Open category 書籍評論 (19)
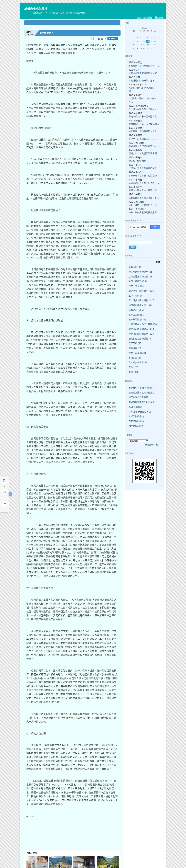The width and height of the screenshot is (186, 868). (x=135, y=358)
